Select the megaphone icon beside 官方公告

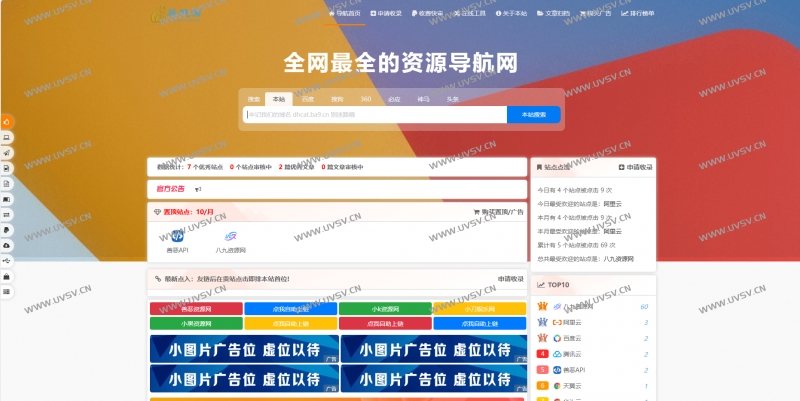198,189
